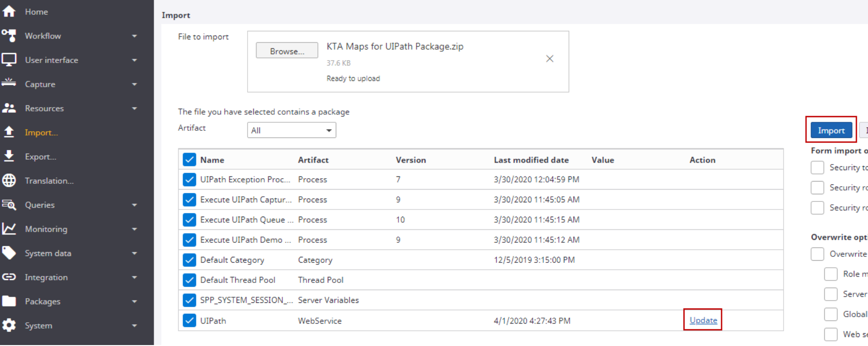The width and height of the screenshot is (868, 346).
Task: Click the Translation globe icon
Action: pyautogui.click(x=9, y=181)
